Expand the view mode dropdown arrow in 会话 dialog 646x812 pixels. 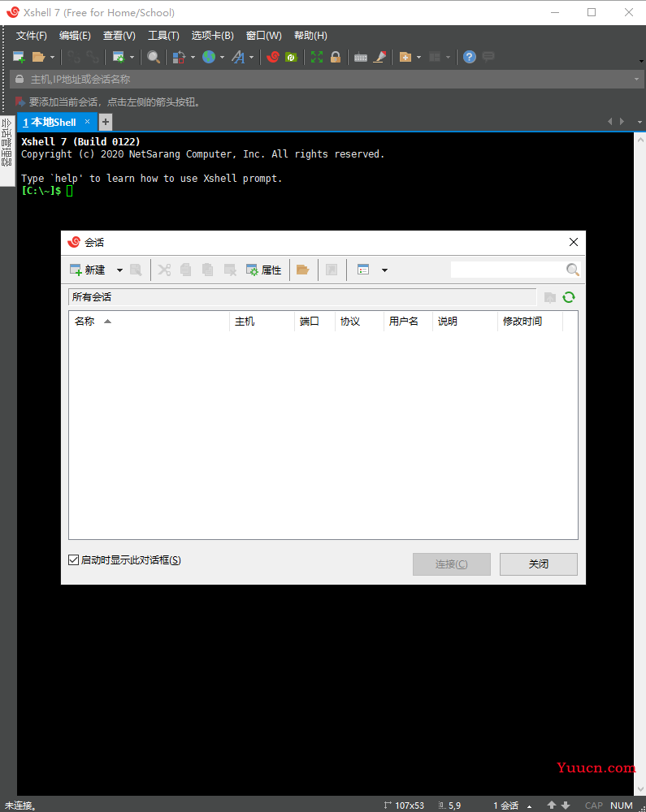pos(384,270)
